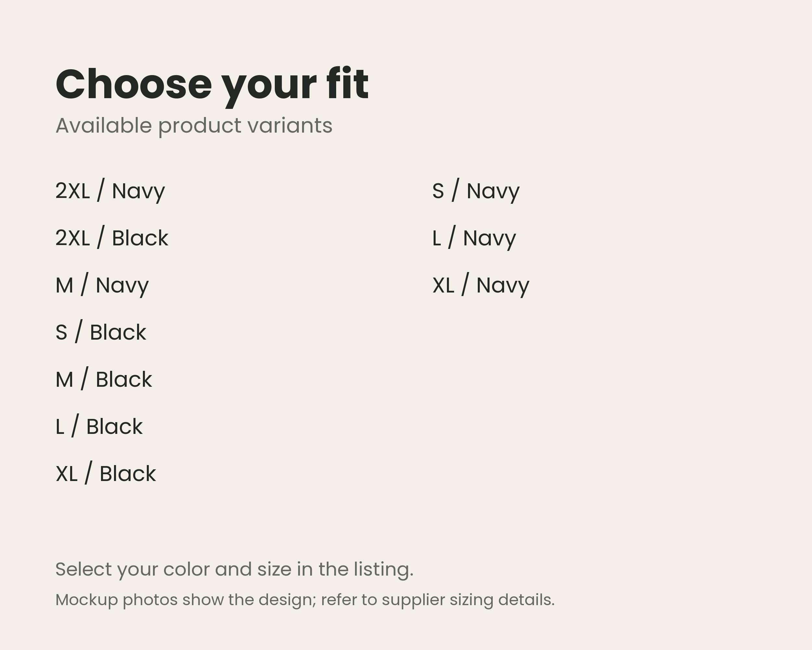Select the XL / Black variant

coord(106,474)
